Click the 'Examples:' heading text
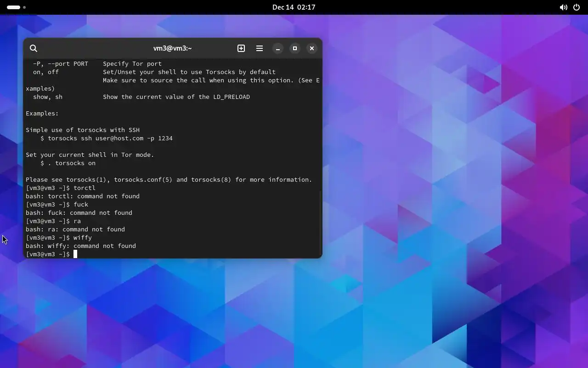The height and width of the screenshot is (368, 588). [x=42, y=113]
